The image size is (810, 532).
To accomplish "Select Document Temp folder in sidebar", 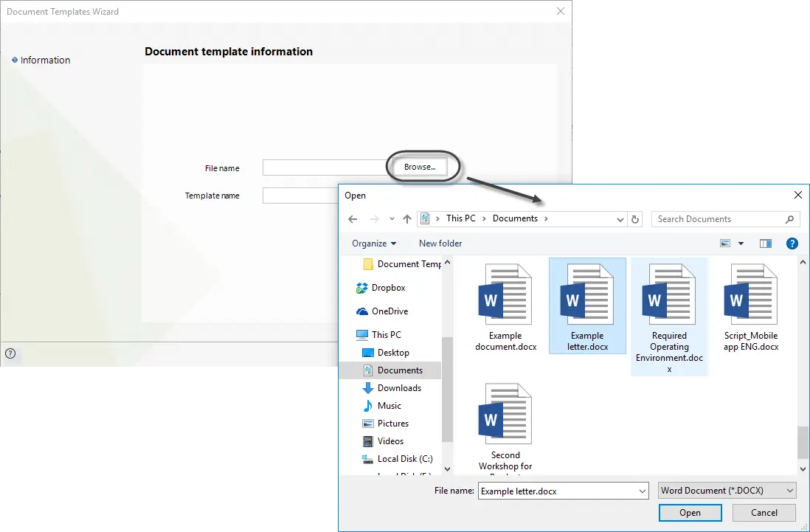I will (x=402, y=264).
